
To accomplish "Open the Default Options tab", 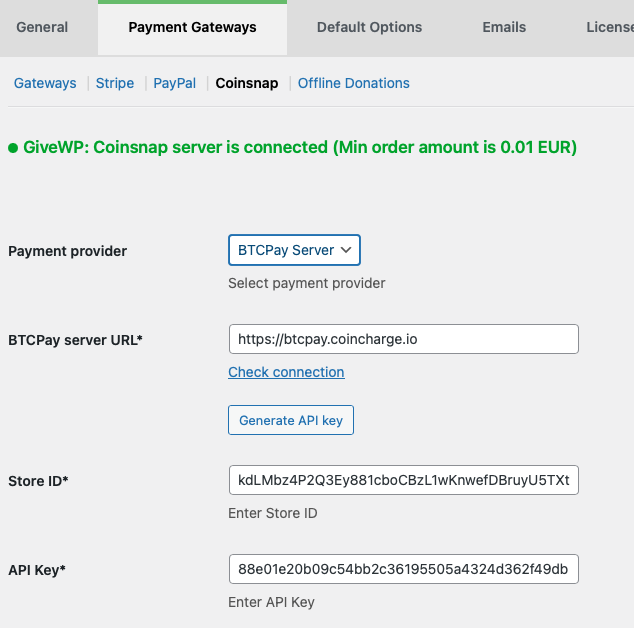I will click(x=369, y=27).
